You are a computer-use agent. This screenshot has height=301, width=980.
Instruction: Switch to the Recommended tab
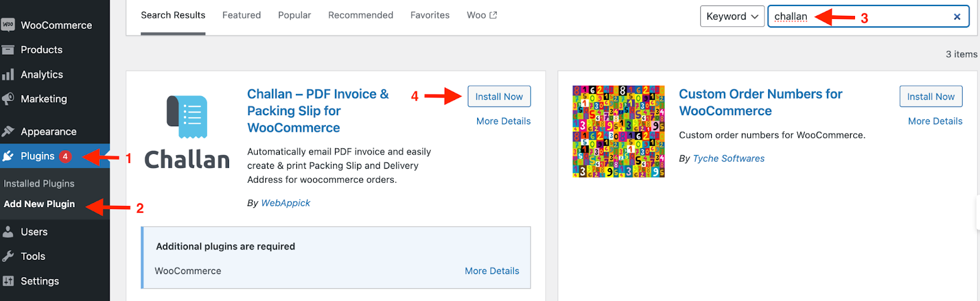tap(361, 15)
